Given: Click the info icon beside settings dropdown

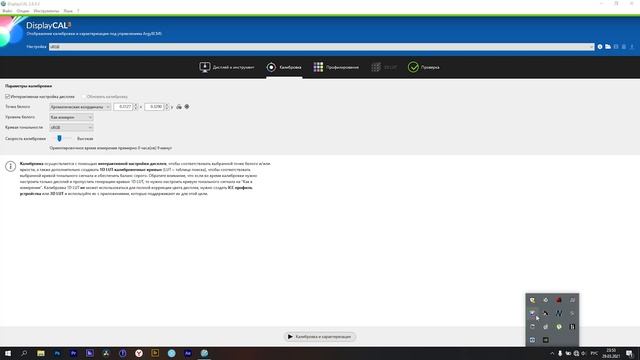Looking at the screenshot, I should point(600,47).
